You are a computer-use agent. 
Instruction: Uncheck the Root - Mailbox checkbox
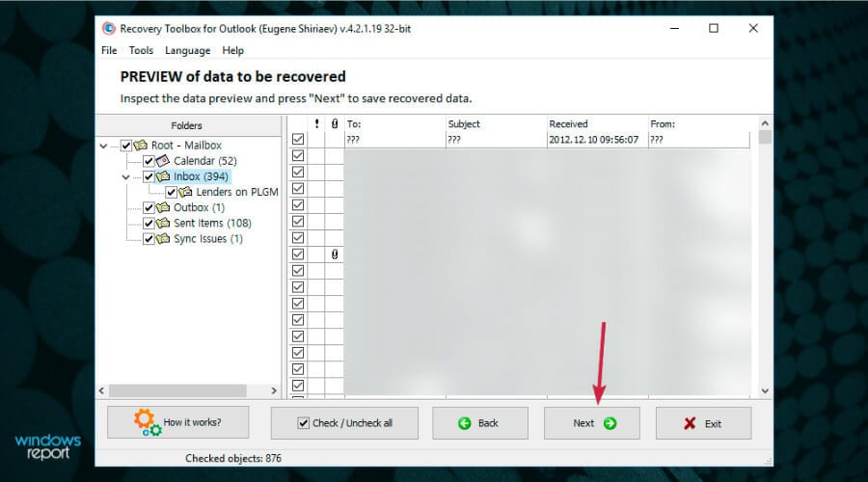pos(126,146)
